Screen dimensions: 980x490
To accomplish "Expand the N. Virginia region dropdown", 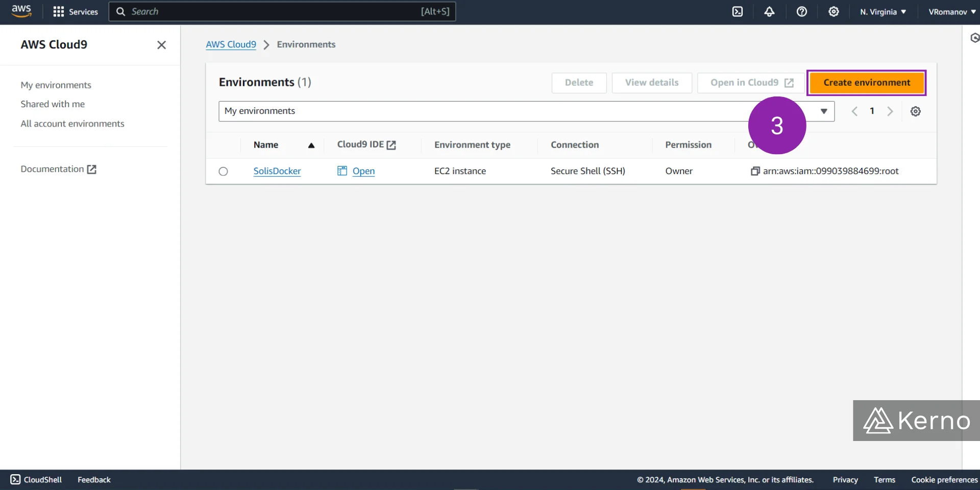I will pos(883,12).
